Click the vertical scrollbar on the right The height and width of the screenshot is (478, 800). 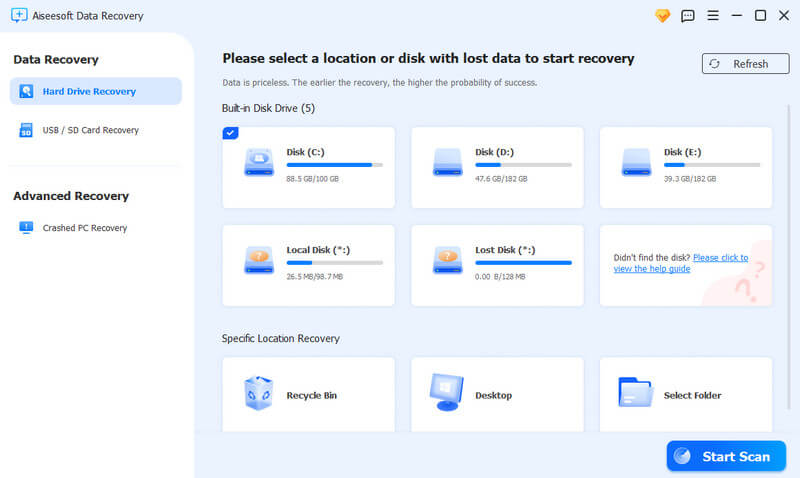(x=789, y=255)
